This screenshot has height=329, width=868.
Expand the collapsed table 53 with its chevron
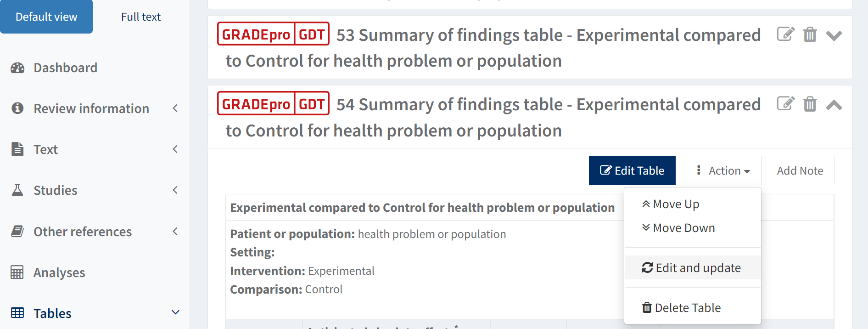pos(834,34)
